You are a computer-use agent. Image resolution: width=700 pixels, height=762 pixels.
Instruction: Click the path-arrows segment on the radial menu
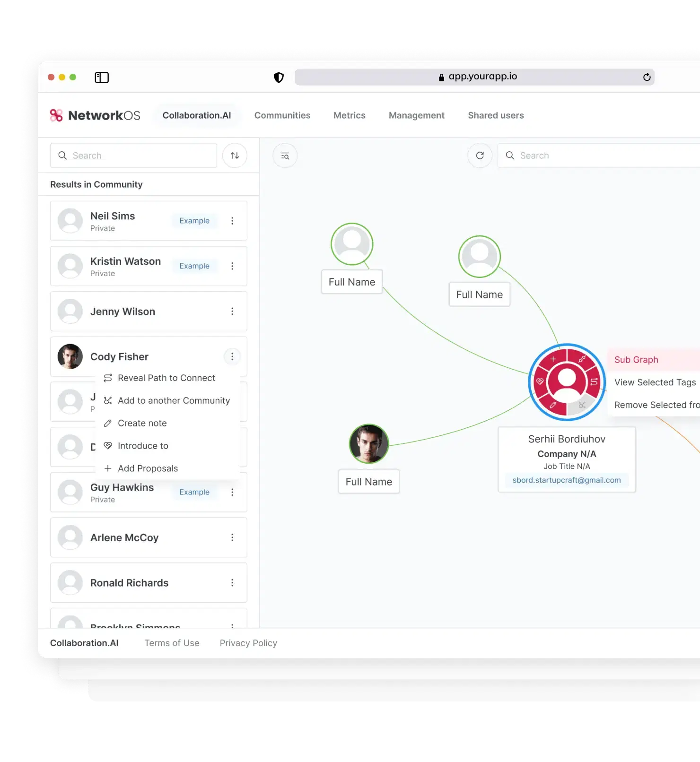pos(594,381)
